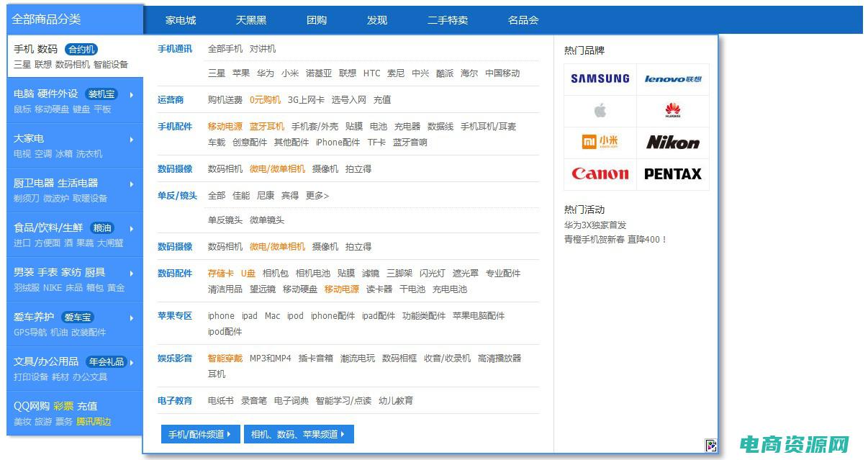Open the 更多> link under 单反/镜头

click(x=317, y=196)
